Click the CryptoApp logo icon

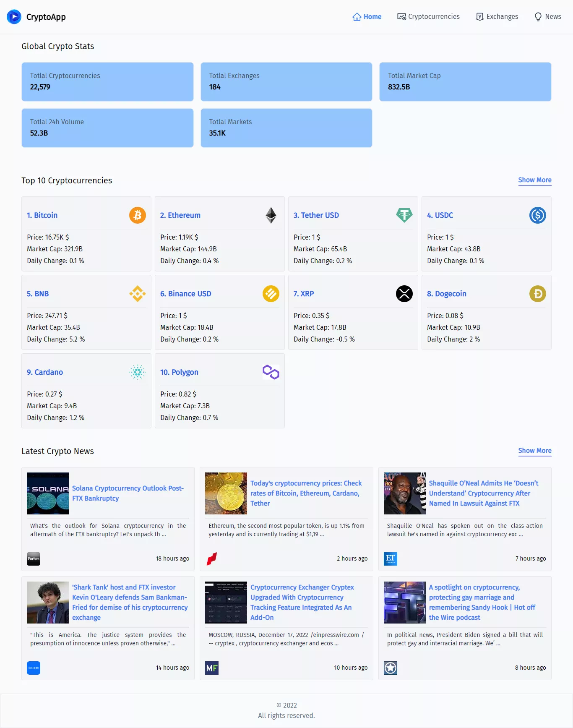(14, 17)
